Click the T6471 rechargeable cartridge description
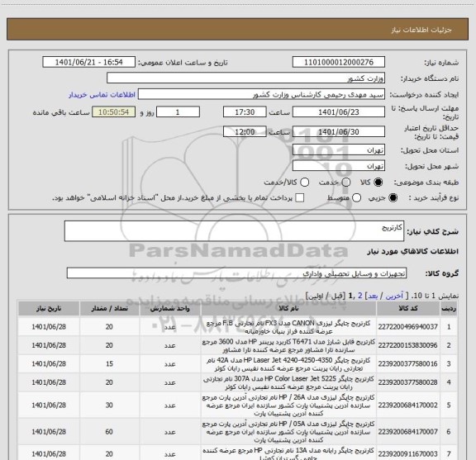The image size is (476, 460). (288, 345)
